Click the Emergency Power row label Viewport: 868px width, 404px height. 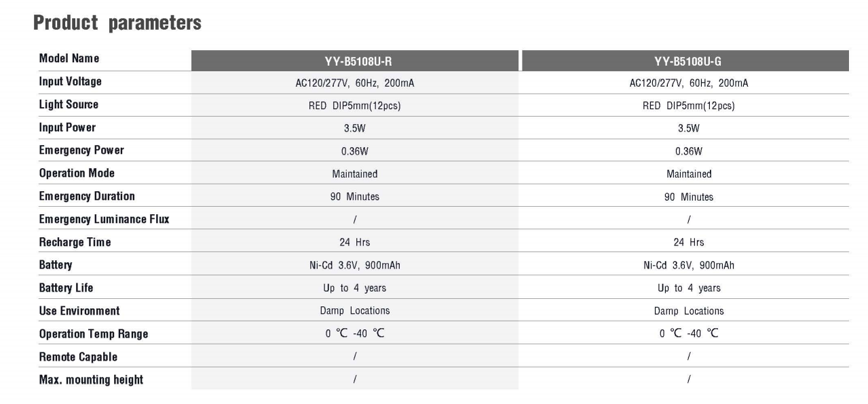pyautogui.click(x=81, y=150)
